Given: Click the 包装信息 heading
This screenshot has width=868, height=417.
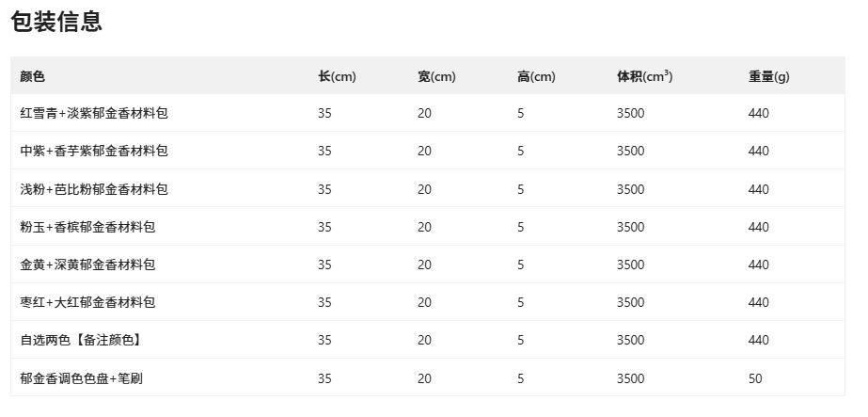Looking at the screenshot, I should [x=56, y=23].
